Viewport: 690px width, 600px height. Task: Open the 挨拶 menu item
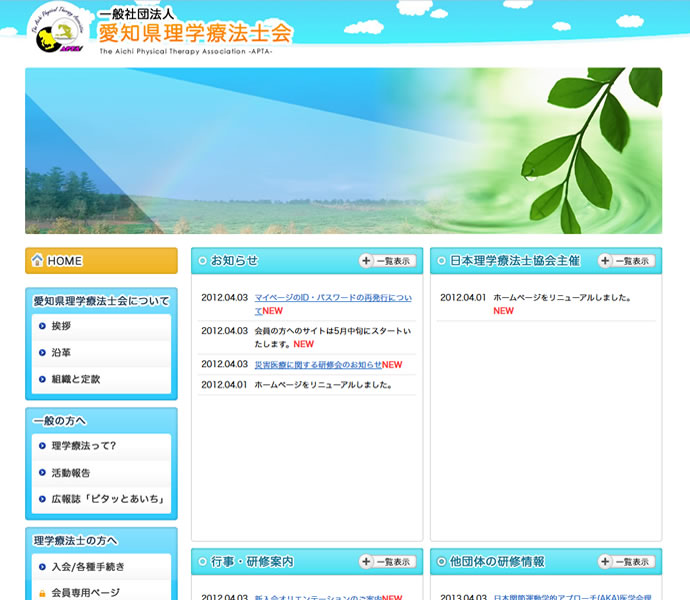[x=101, y=327]
